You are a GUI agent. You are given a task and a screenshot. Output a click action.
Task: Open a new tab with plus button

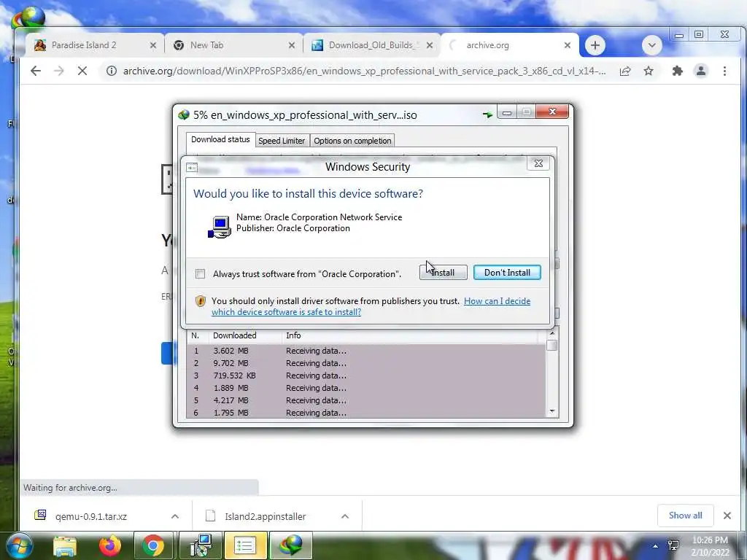pos(595,45)
